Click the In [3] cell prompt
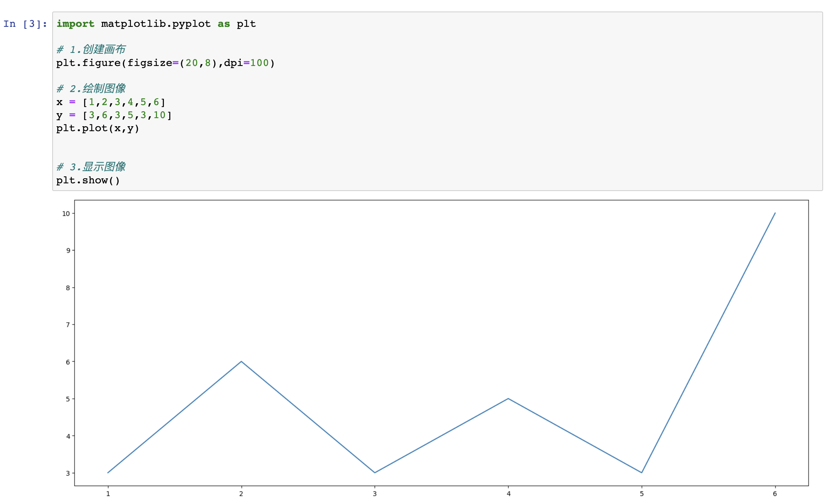The width and height of the screenshot is (830, 504). [25, 24]
